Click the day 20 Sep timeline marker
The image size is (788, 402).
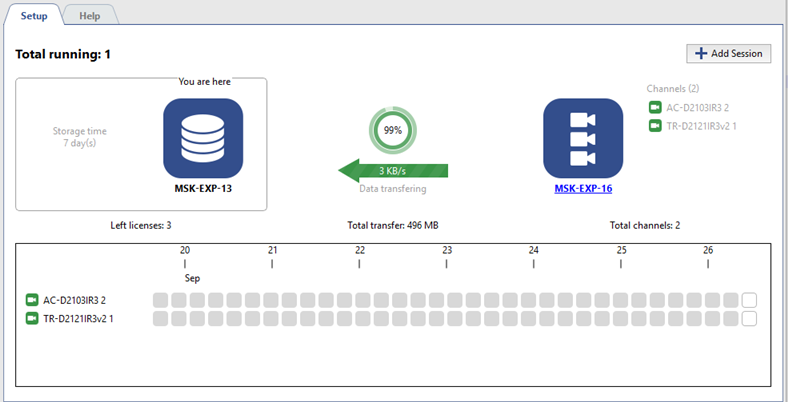point(185,262)
